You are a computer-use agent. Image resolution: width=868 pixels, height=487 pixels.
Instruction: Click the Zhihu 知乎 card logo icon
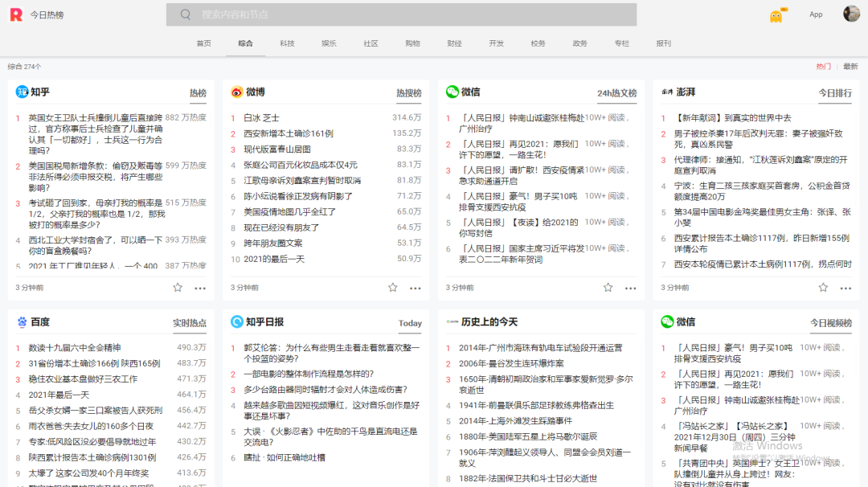[22, 92]
